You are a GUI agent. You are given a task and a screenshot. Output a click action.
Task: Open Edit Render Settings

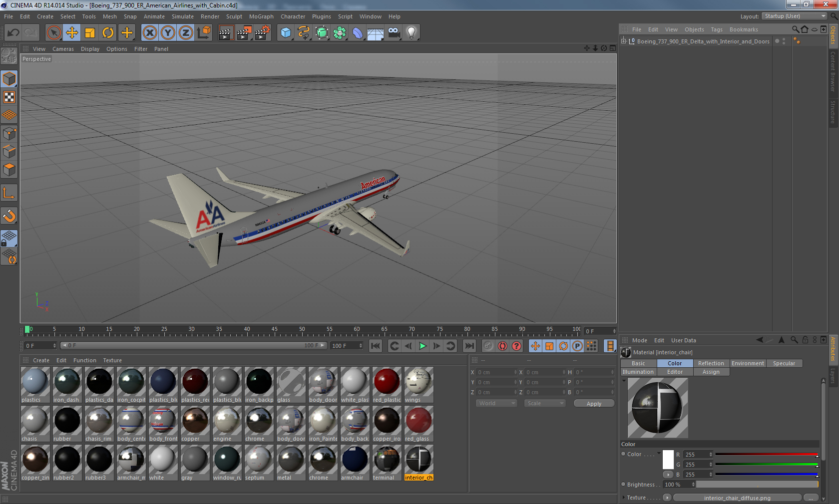pyautogui.click(x=262, y=33)
